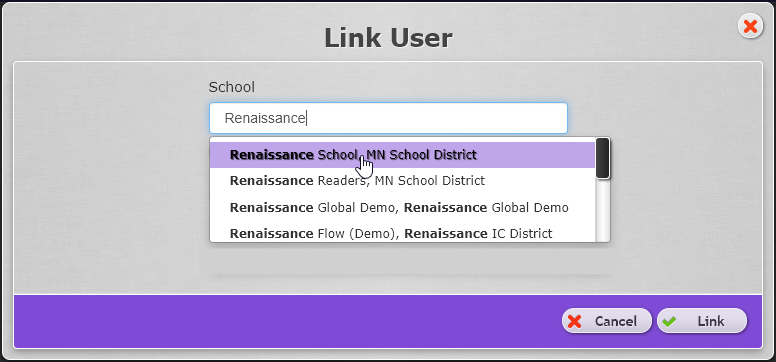This screenshot has width=776, height=362.
Task: Cancel the user linking
Action: pyautogui.click(x=607, y=321)
